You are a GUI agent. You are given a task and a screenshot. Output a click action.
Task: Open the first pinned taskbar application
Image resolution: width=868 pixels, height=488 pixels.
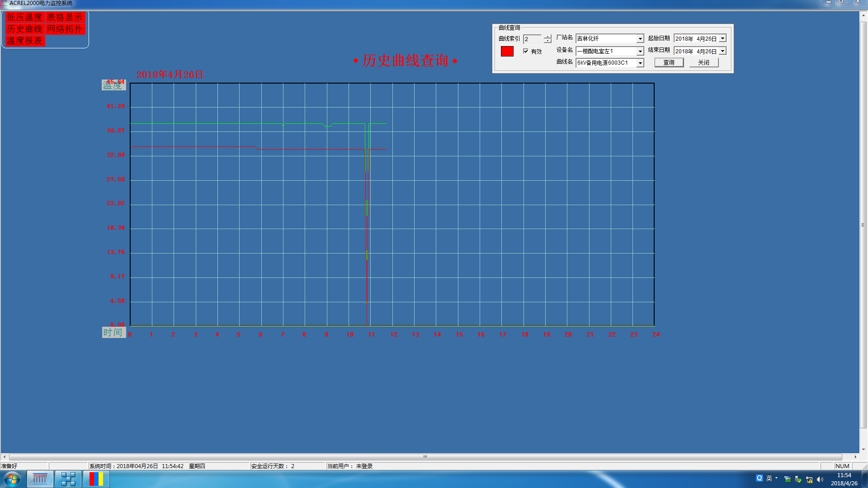pos(40,479)
